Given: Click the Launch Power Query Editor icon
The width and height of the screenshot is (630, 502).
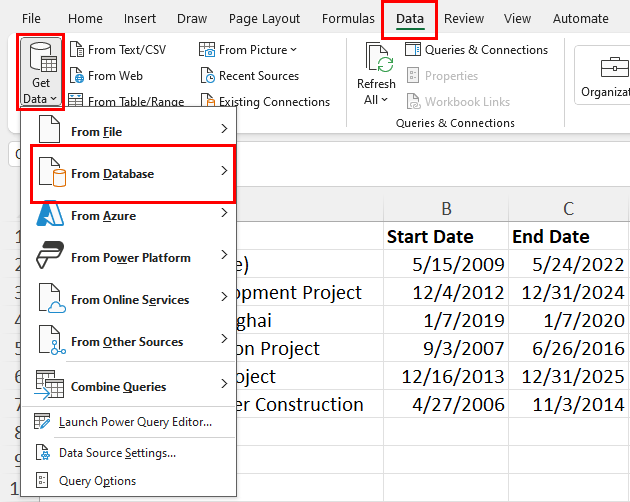Looking at the screenshot, I should (42, 421).
